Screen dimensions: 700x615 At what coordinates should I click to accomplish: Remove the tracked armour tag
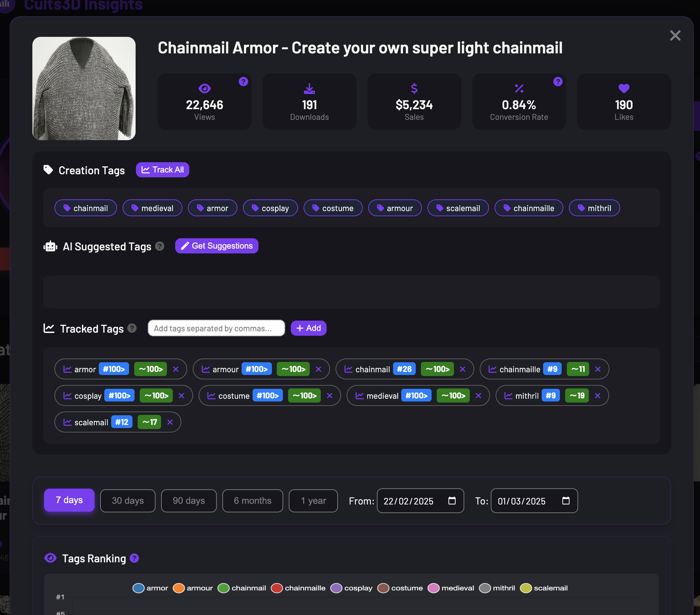(319, 369)
